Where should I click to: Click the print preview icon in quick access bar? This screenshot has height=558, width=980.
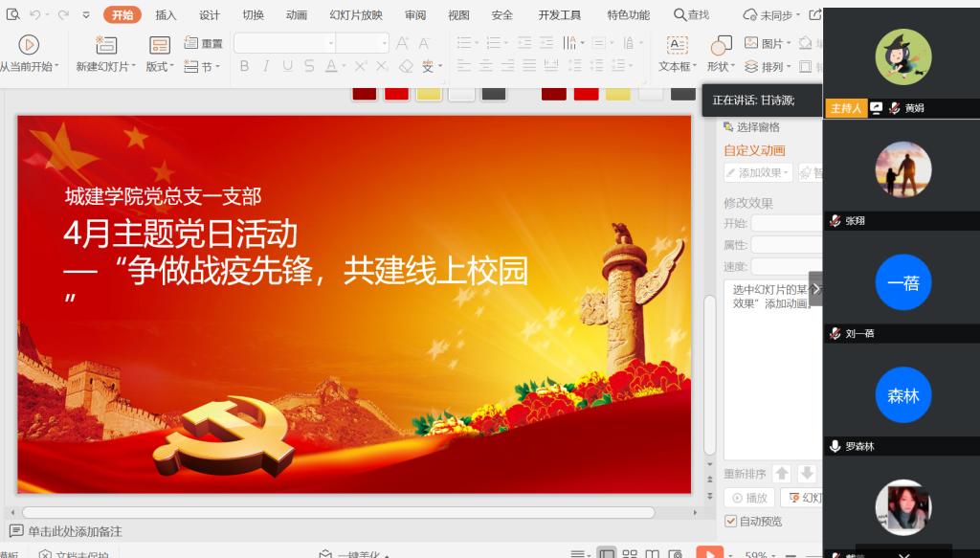12,13
